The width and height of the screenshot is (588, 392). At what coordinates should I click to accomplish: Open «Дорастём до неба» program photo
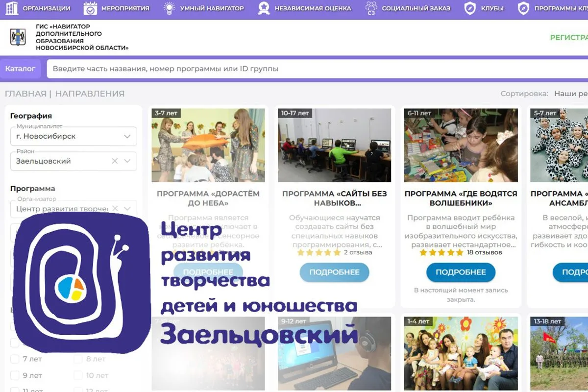coord(208,145)
